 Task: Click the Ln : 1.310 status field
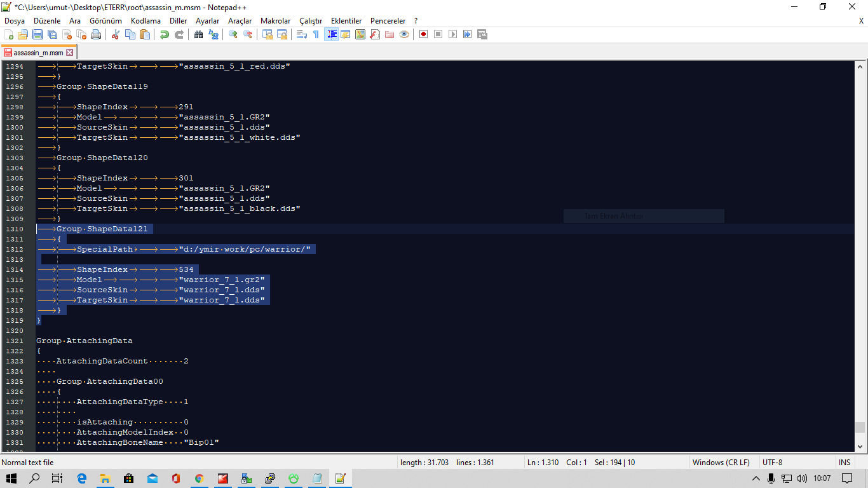543,462
